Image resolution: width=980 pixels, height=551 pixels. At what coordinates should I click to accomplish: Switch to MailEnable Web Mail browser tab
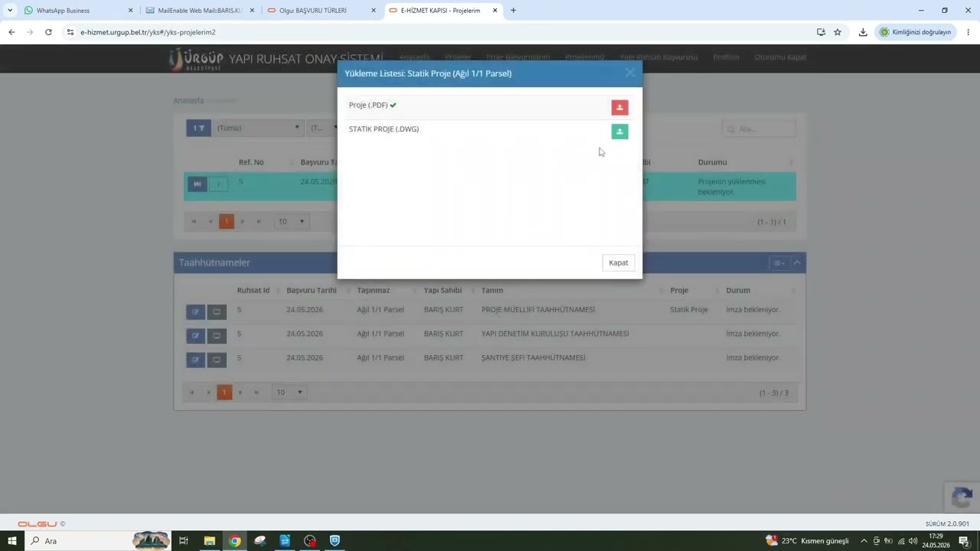click(x=199, y=11)
